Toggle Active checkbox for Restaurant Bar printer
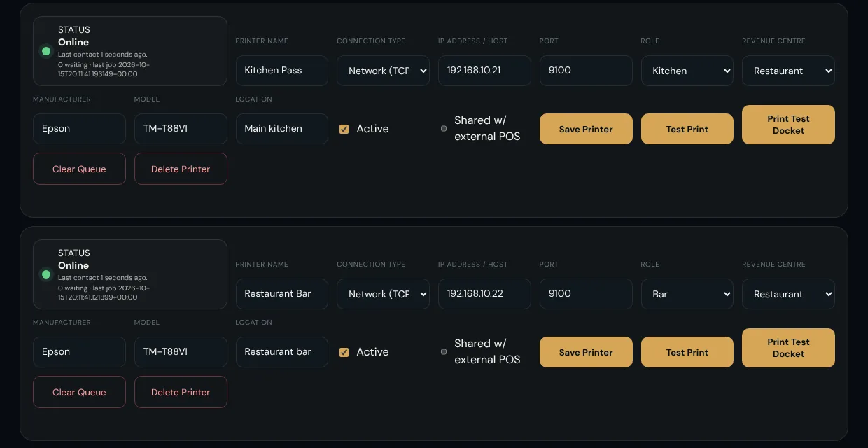Viewport: 868px width, 448px height. (344, 352)
